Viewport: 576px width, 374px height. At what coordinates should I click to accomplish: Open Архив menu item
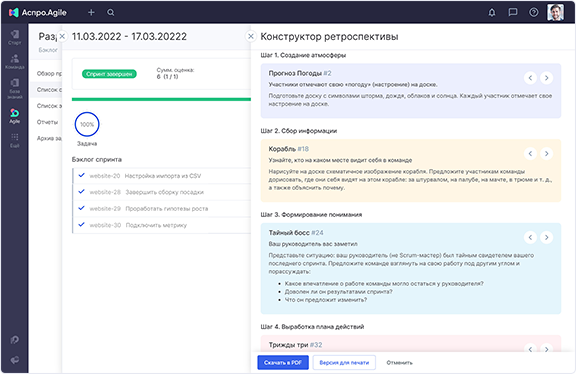click(x=49, y=138)
